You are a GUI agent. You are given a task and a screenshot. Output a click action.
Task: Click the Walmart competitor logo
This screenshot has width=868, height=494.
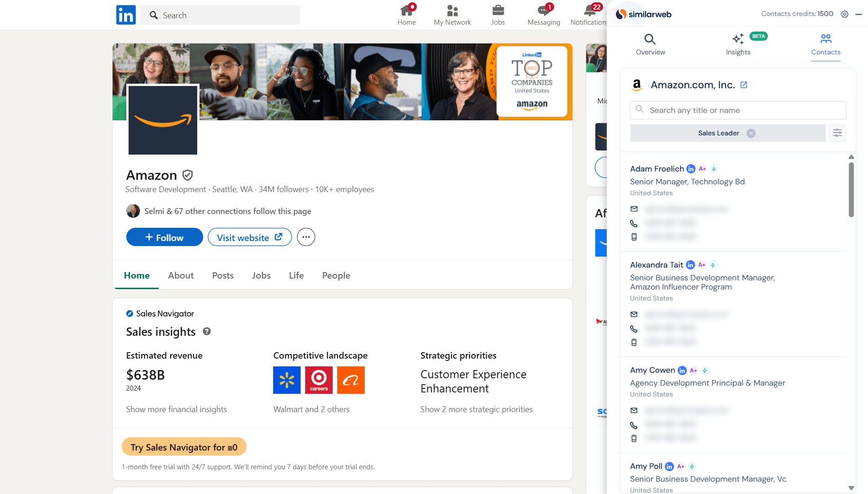coord(287,380)
